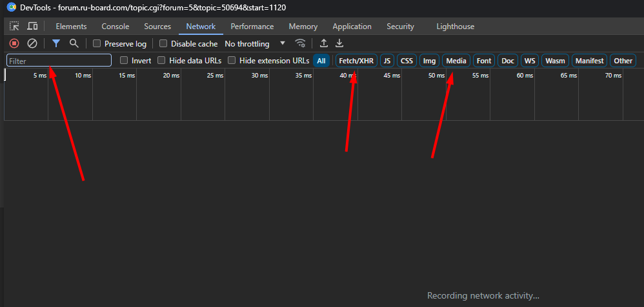Filter requests by Fetch/XHR
Viewport: 644px width, 307px height.
356,61
